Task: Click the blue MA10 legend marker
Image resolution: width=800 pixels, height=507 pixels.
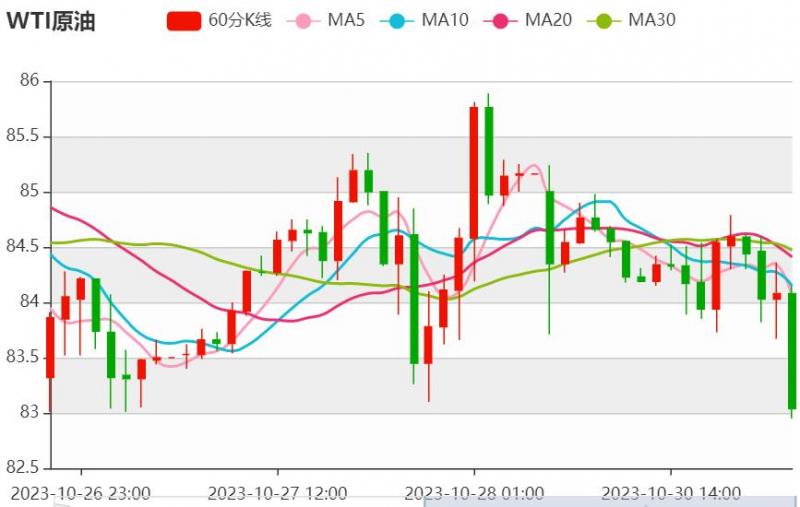Action: pos(397,21)
